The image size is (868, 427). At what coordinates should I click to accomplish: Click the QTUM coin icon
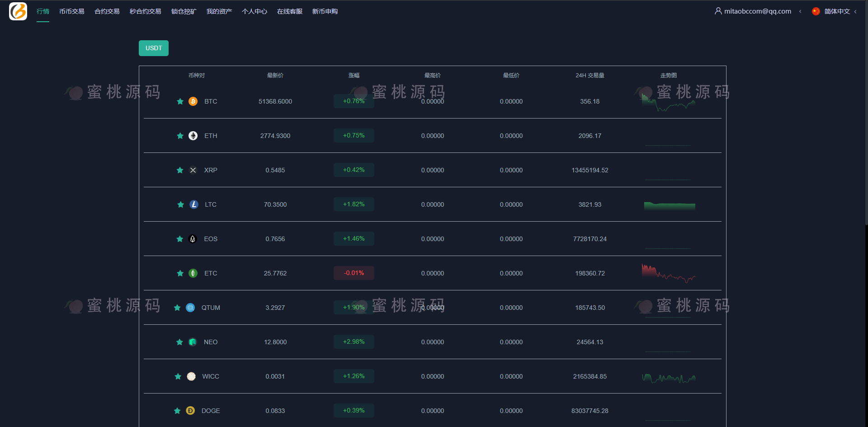coord(190,308)
